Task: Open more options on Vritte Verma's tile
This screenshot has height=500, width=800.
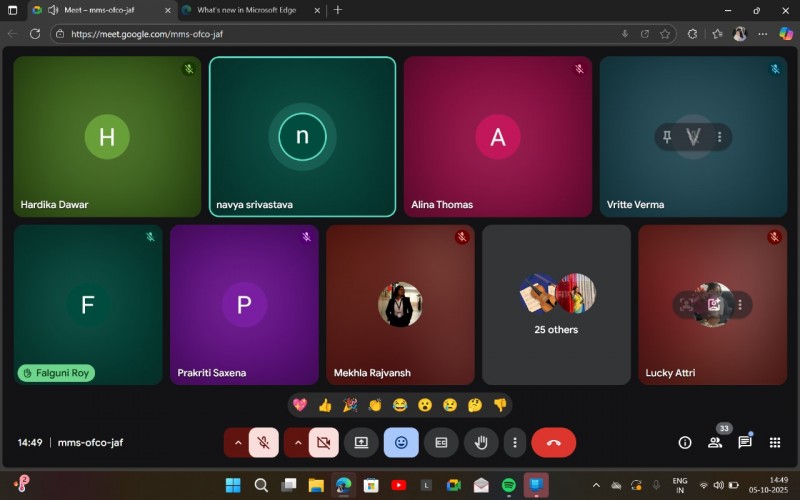Action: [x=719, y=137]
